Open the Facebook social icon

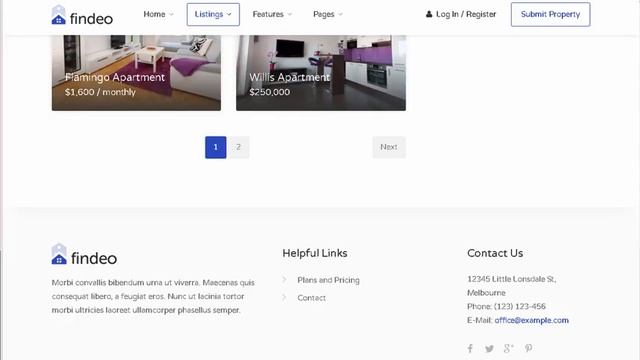(470, 348)
